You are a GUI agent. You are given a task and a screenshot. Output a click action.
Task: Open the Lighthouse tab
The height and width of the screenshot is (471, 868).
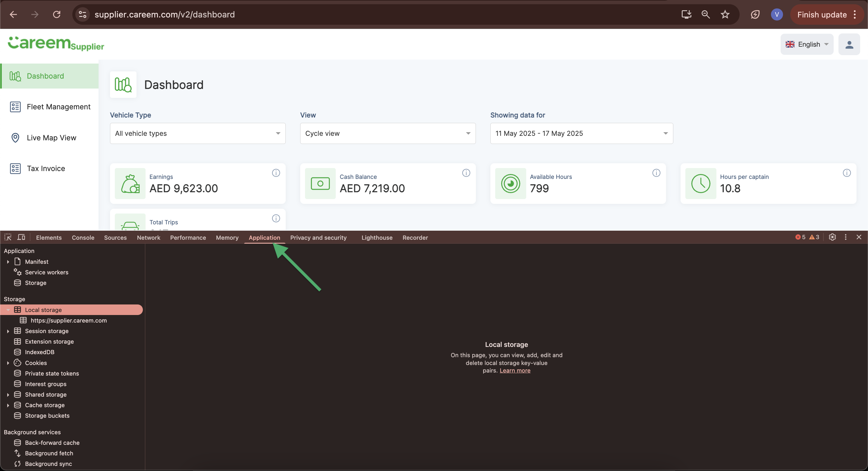tap(377, 238)
